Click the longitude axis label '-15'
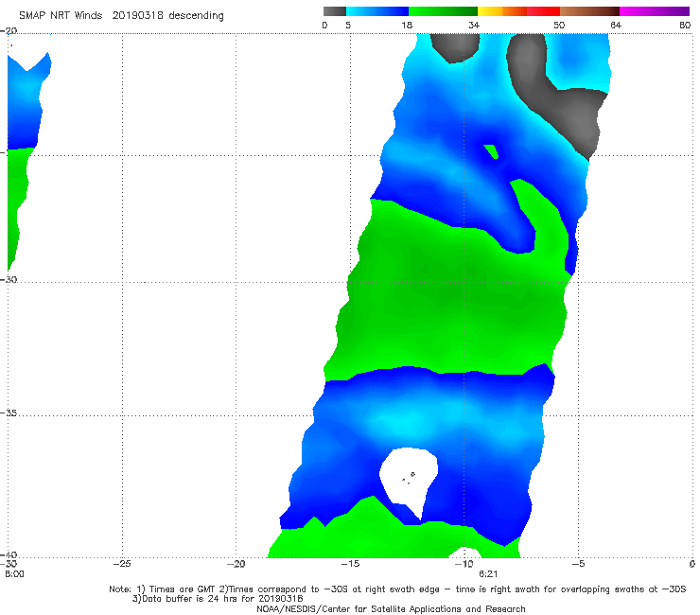 tap(350, 564)
